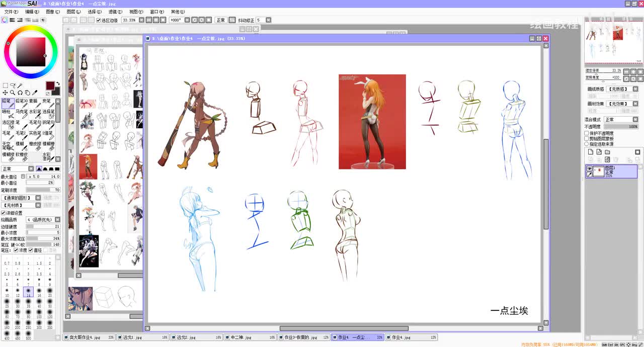Switch to 作业4.jpg document tab
644x347 pixels.
412,337
